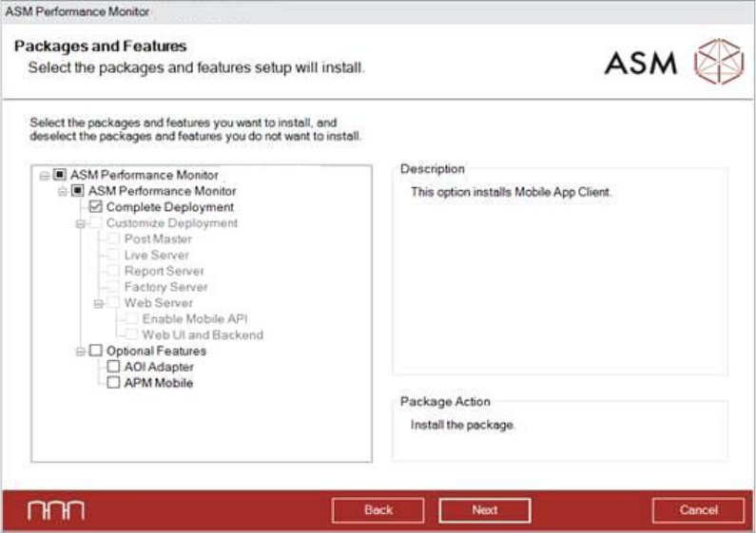Screen dimensions: 756x533
Task: Check the Report Server checkbox
Action: click(x=113, y=271)
